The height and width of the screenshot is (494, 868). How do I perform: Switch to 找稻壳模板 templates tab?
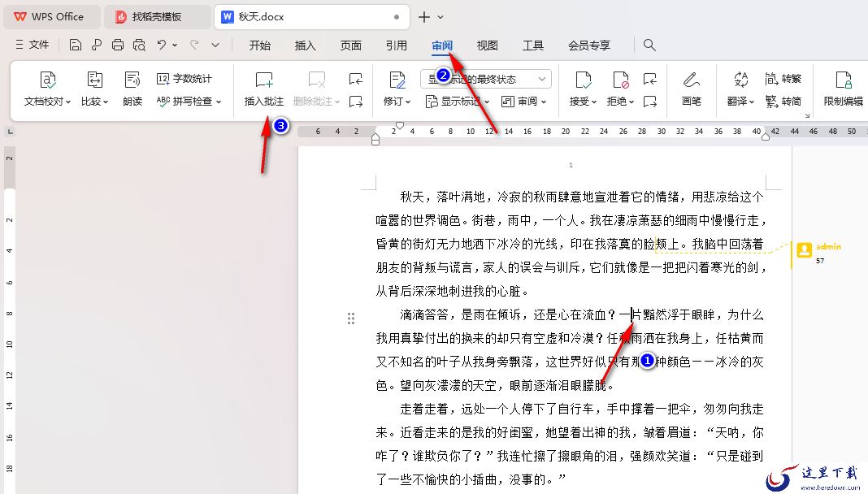[157, 17]
